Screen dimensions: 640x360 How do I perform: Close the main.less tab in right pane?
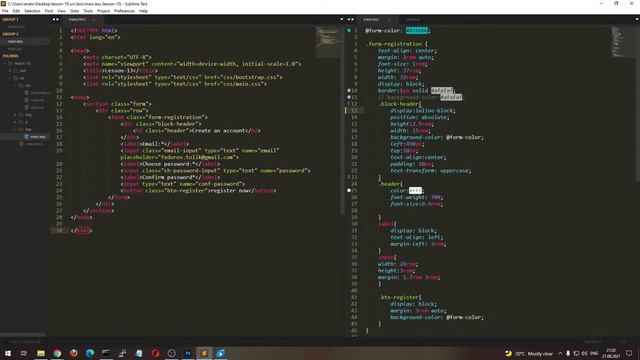(389, 19)
